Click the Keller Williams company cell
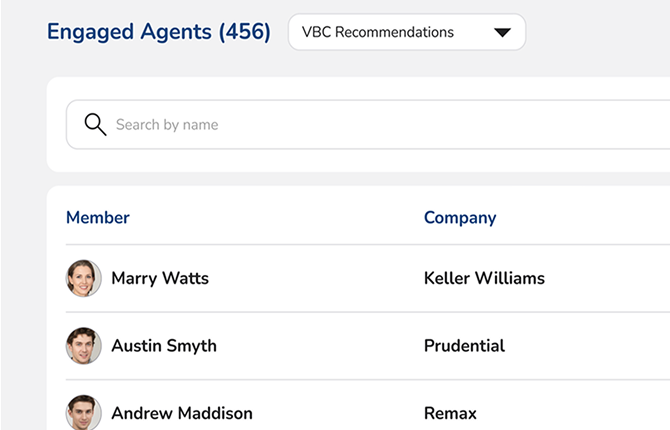This screenshot has width=670, height=430. pos(484,278)
